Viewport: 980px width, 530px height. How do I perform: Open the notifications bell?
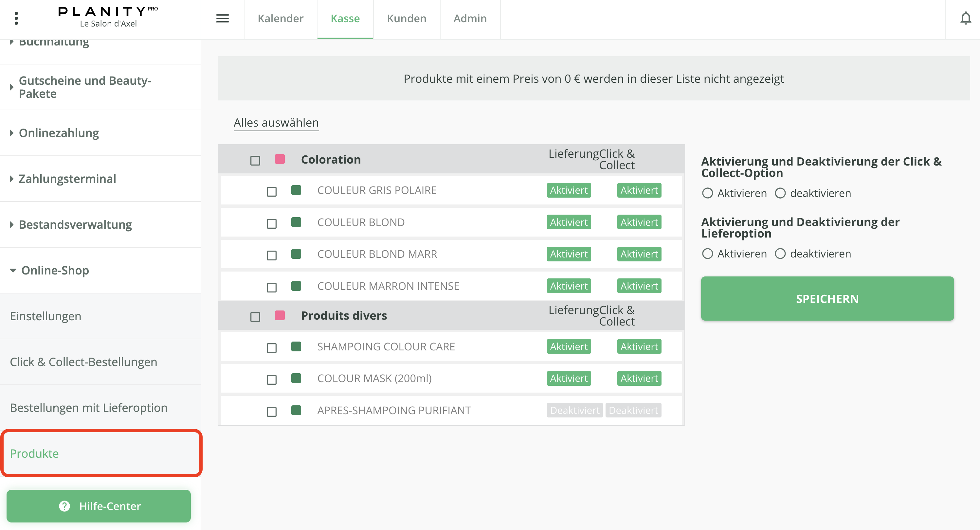pos(965,18)
